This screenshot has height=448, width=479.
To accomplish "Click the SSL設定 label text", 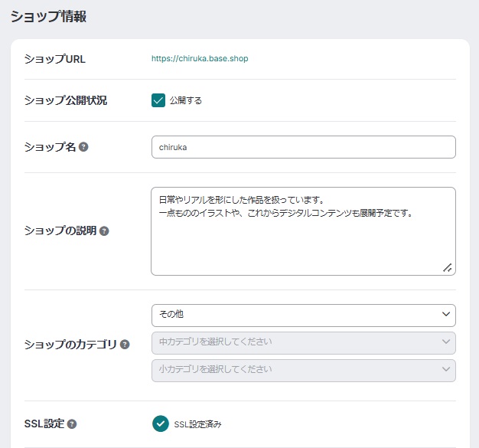I will click(44, 423).
